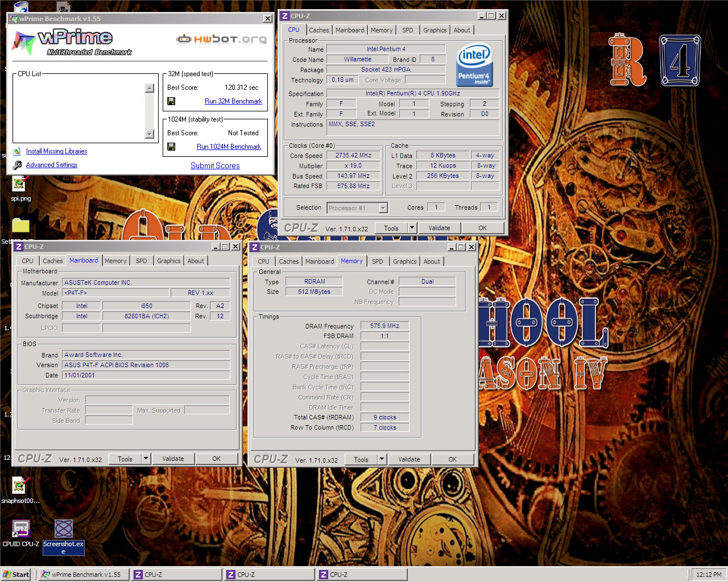Open the Caches tab in processor CPU-Z window
Screen dimensions: 728x582
pos(319,30)
